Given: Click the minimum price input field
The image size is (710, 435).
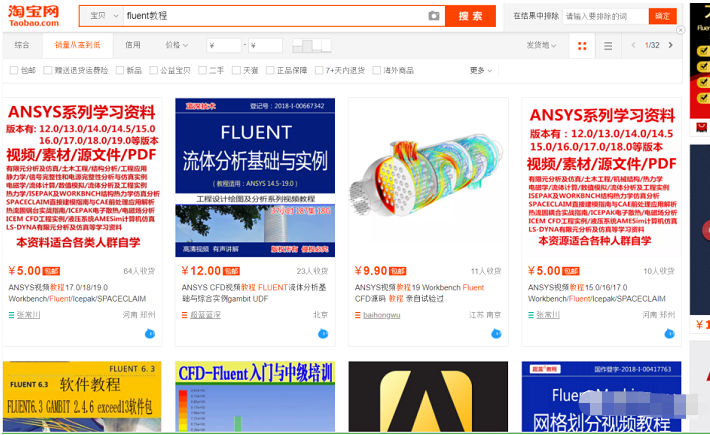Looking at the screenshot, I should (x=224, y=45).
